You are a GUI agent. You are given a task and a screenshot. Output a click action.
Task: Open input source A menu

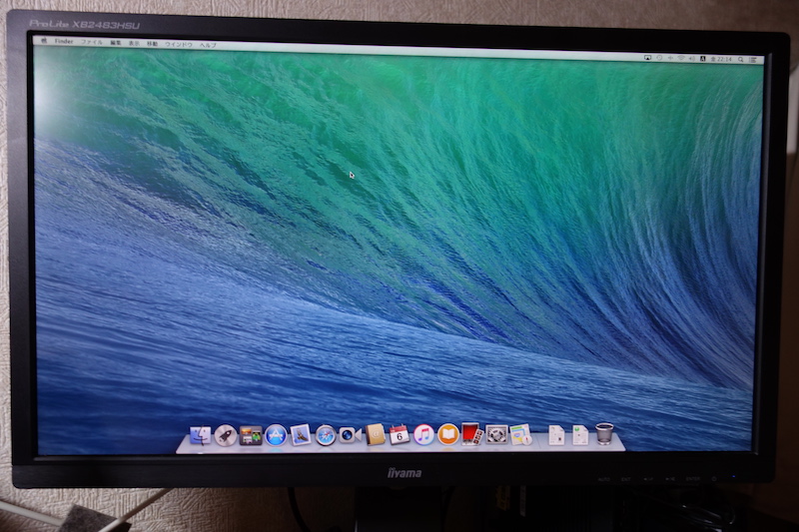tap(703, 59)
